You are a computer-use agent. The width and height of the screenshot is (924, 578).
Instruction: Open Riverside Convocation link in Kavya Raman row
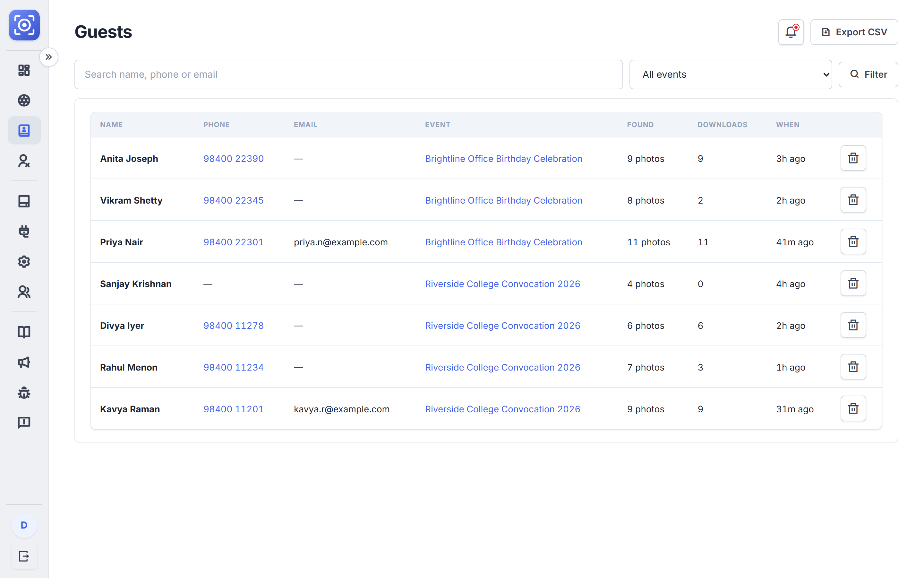(502, 409)
